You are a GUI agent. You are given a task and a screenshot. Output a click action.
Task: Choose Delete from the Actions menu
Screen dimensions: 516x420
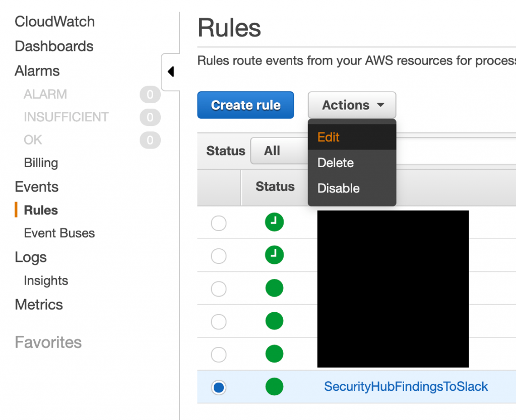click(x=352, y=163)
